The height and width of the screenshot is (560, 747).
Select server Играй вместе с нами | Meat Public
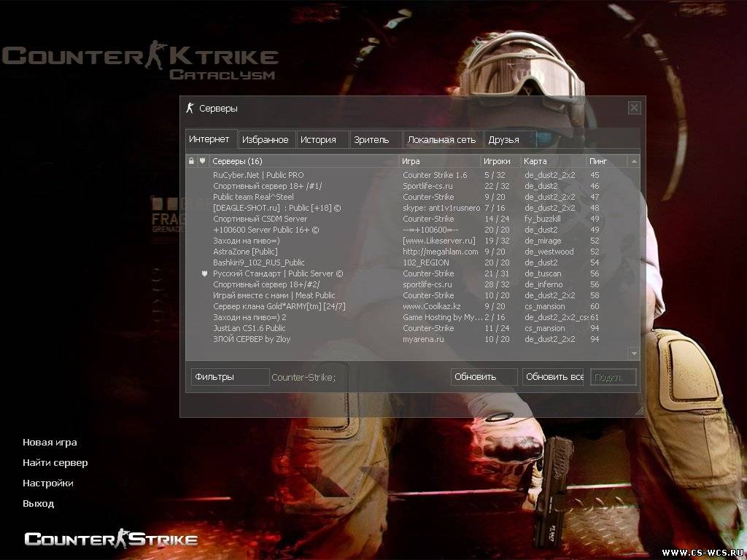(x=407, y=296)
